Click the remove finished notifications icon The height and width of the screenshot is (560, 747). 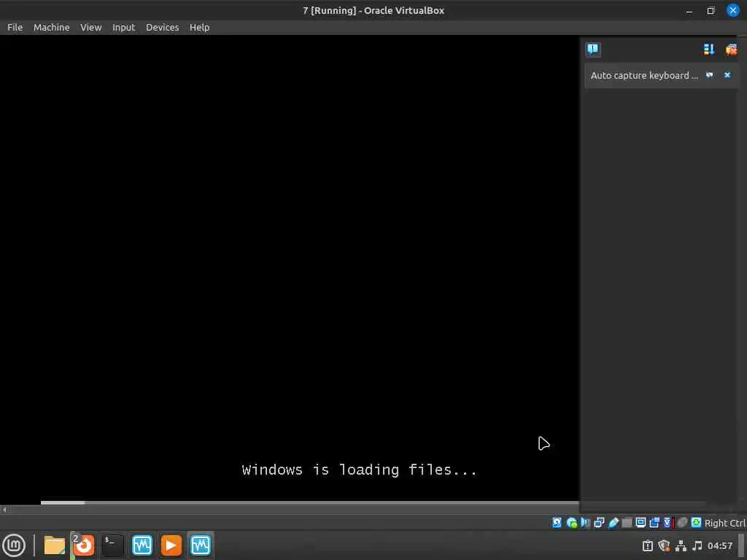coord(731,49)
